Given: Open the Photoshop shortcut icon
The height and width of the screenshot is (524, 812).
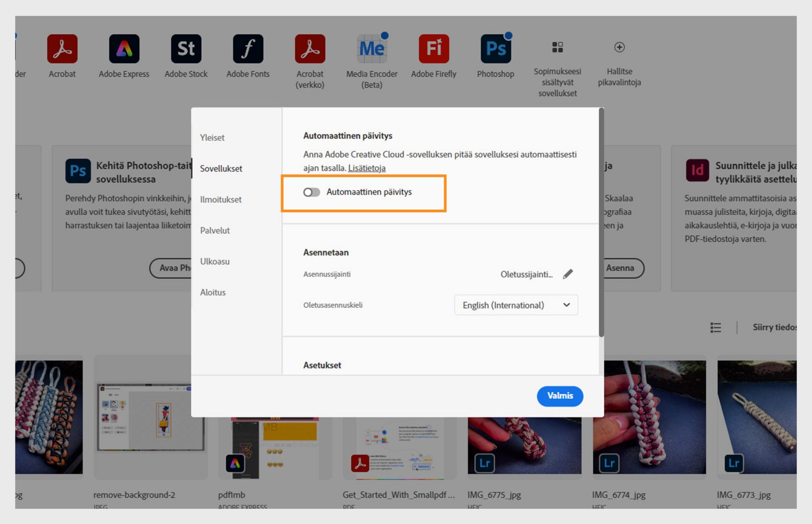Looking at the screenshot, I should [495, 49].
